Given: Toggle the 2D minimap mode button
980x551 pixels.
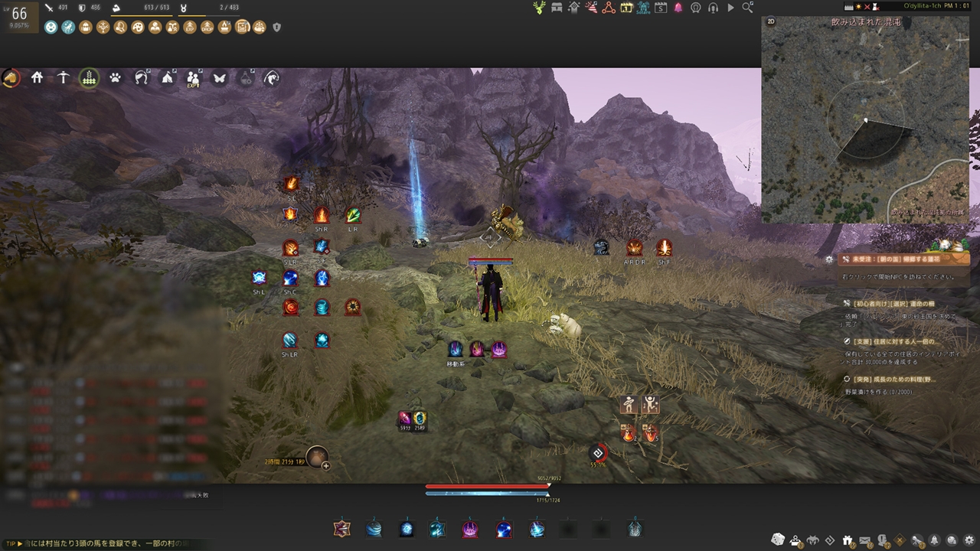Looking at the screenshot, I should coord(771,22).
